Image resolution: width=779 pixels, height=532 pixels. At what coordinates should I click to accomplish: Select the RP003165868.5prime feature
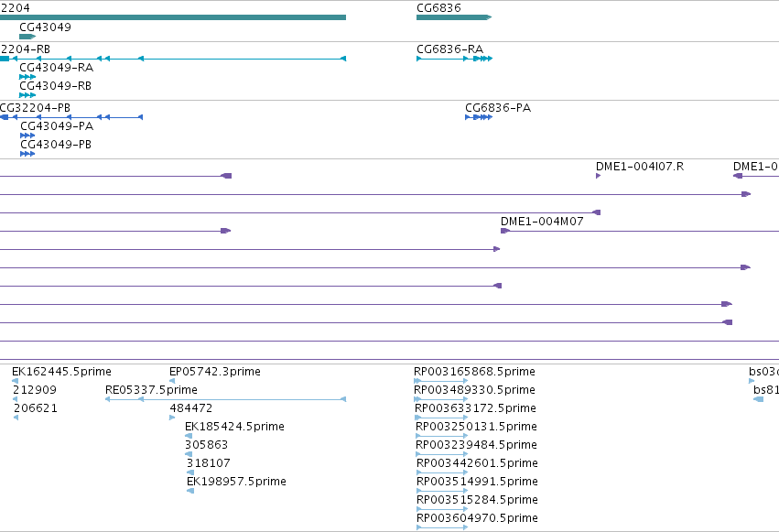coord(440,381)
